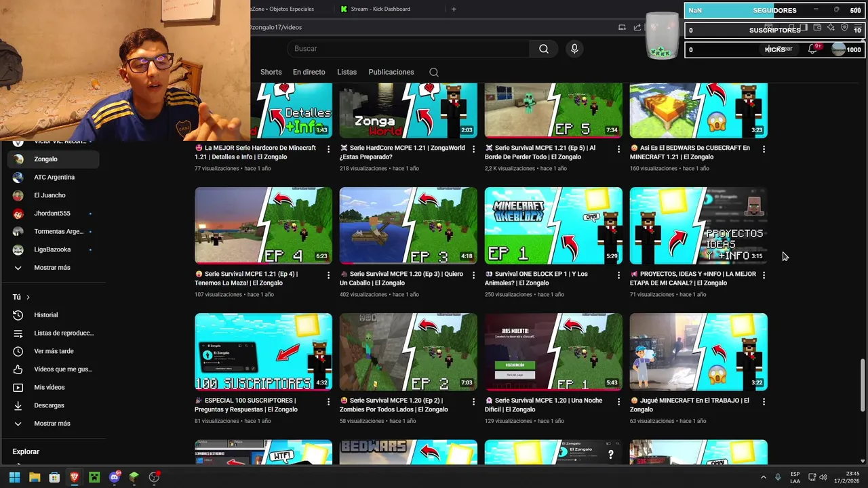The image size is (868, 488).
Task: Open ATC Argentina subscription
Action: point(53,177)
